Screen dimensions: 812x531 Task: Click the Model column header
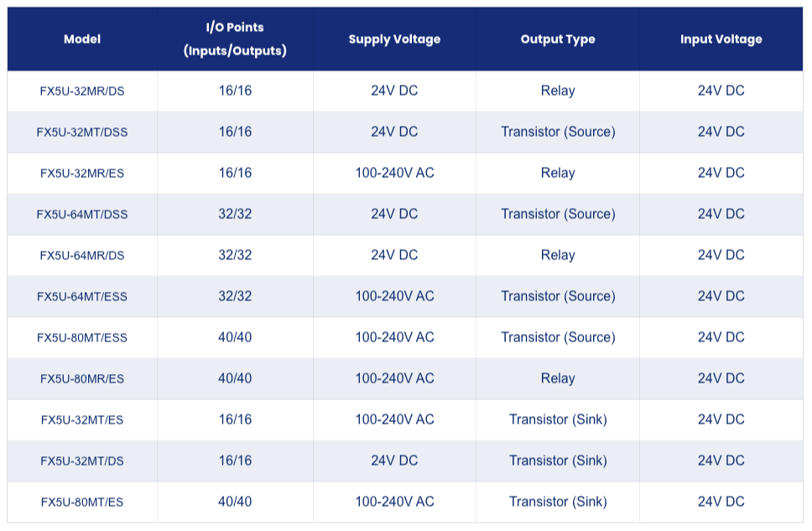coord(82,39)
